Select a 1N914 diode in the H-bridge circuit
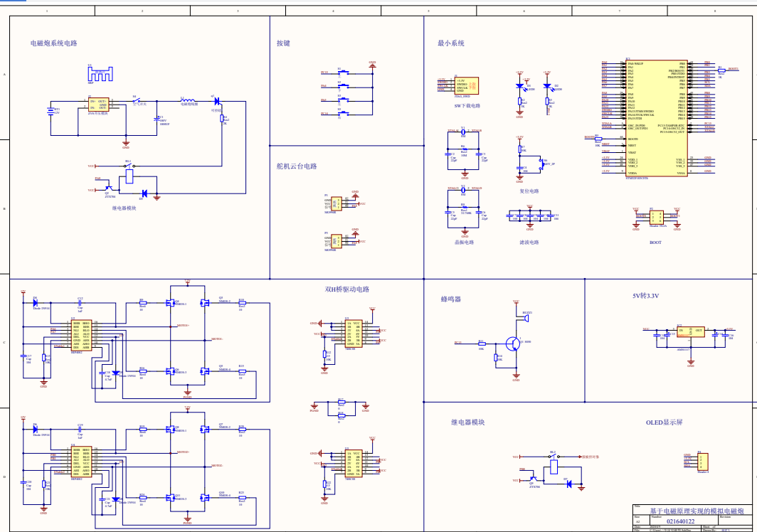757x532 pixels. (x=35, y=301)
